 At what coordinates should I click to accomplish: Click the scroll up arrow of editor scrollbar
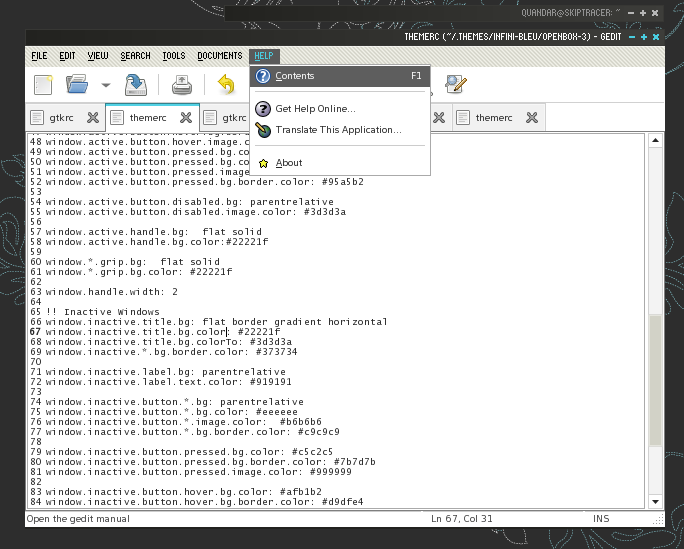point(655,140)
